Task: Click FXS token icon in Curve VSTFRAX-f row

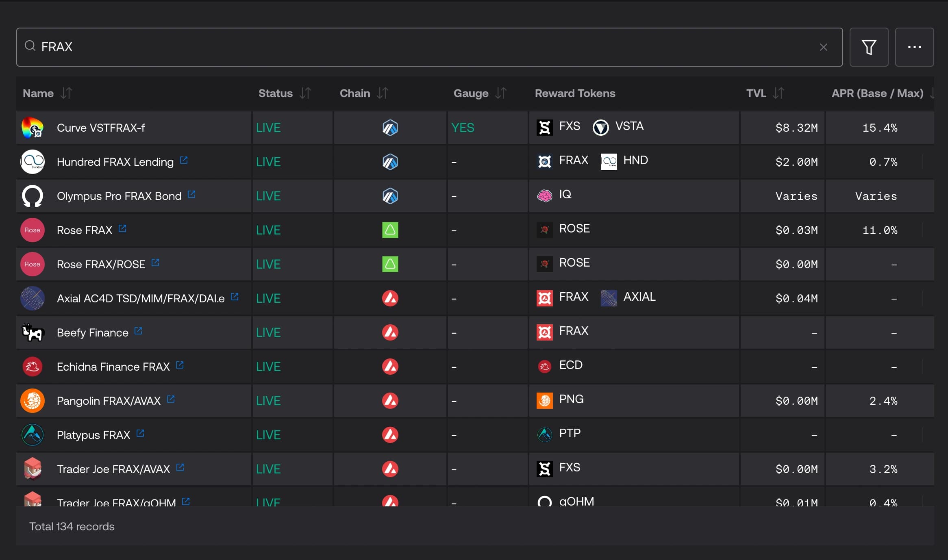Action: tap(545, 128)
